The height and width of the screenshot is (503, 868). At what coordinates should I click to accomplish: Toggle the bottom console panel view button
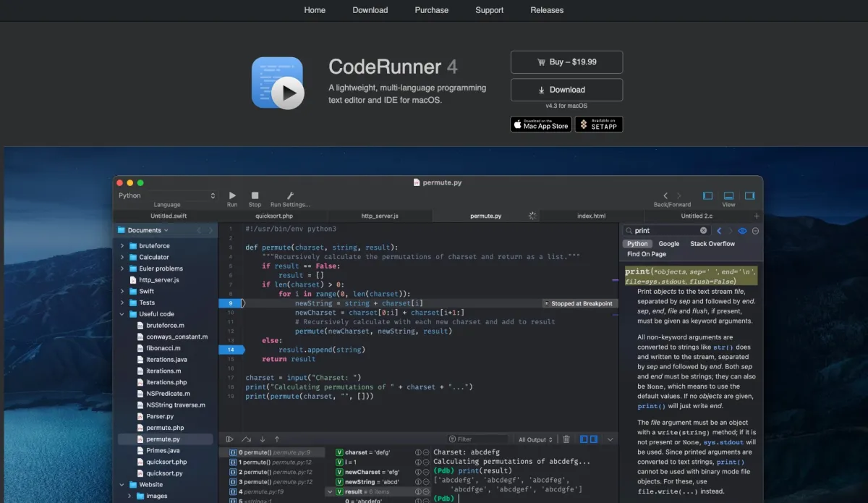point(728,195)
